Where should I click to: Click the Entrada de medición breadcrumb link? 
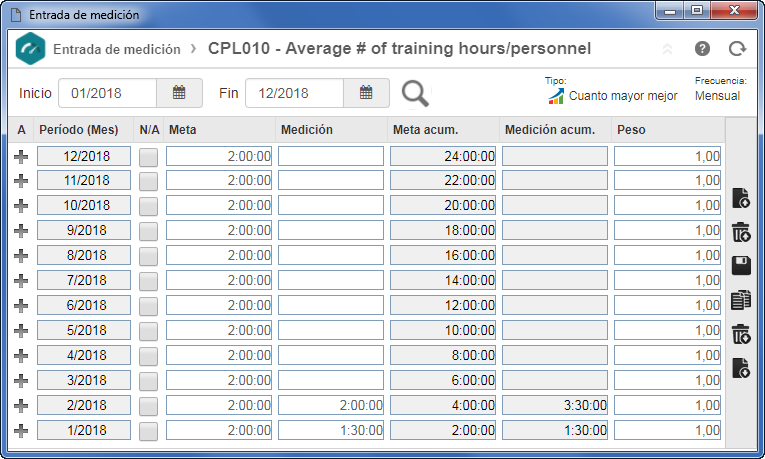pos(117,49)
